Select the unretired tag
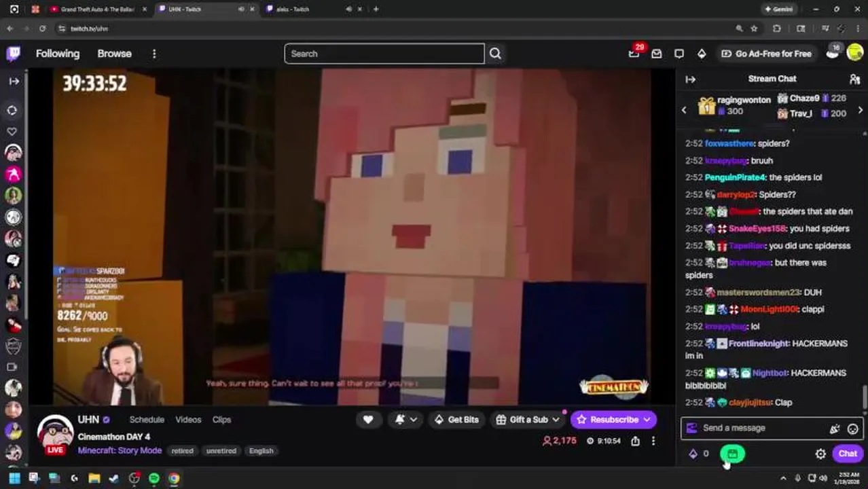Viewport: 868px width, 489px height. [x=221, y=451]
